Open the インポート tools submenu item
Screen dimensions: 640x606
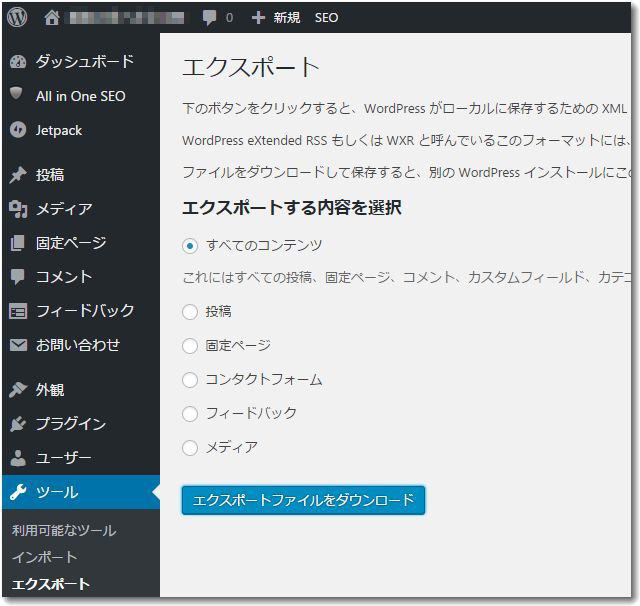tap(44, 557)
